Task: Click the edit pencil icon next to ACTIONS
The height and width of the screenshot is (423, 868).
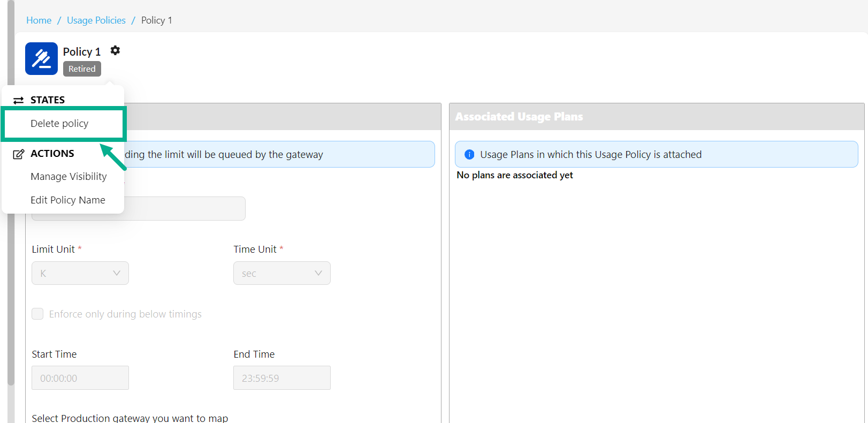Action: (x=19, y=154)
